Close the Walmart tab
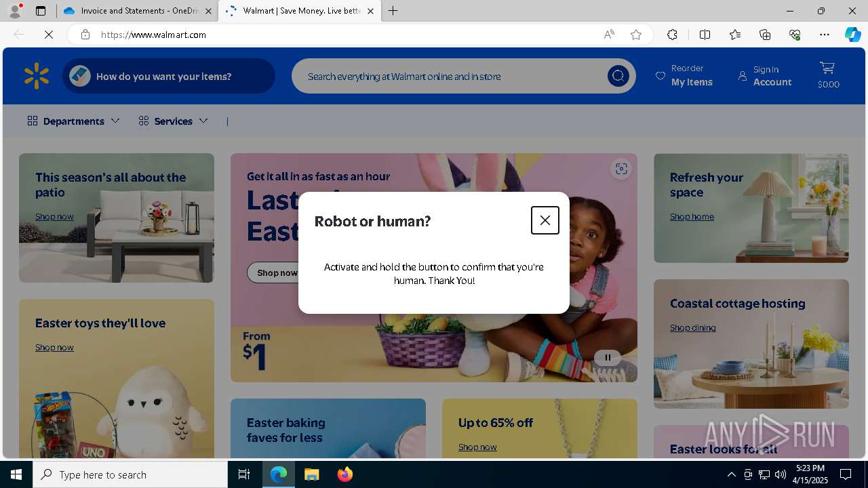 (370, 11)
